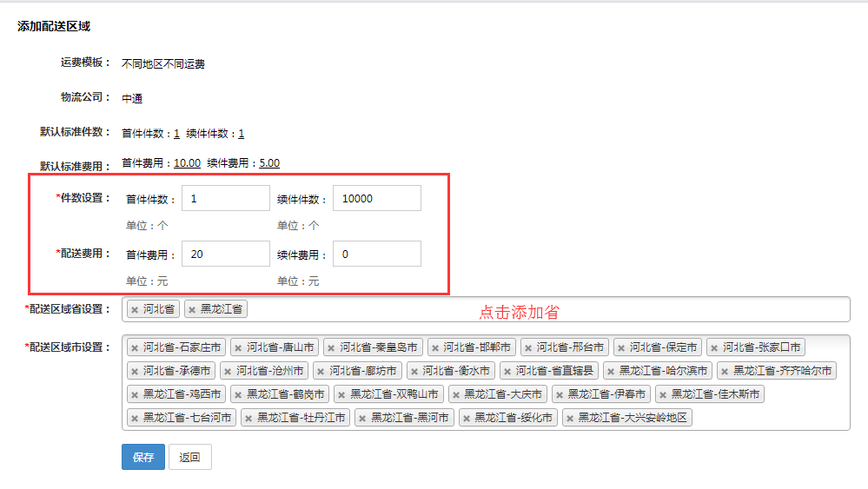The width and height of the screenshot is (868, 489).
Task: Remove the 河北省 province tag
Action: tap(135, 309)
